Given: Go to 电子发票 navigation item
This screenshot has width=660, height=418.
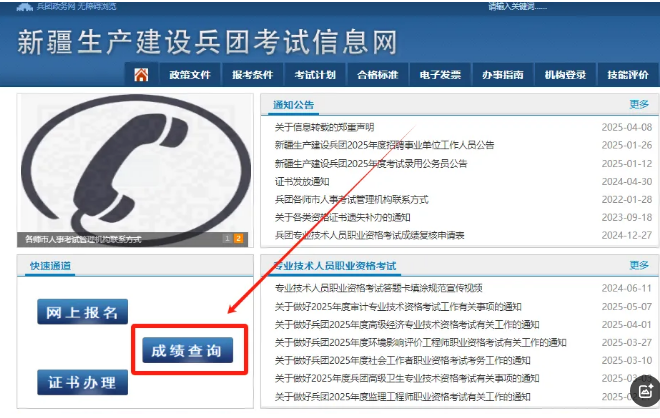Looking at the screenshot, I should click(x=440, y=75).
